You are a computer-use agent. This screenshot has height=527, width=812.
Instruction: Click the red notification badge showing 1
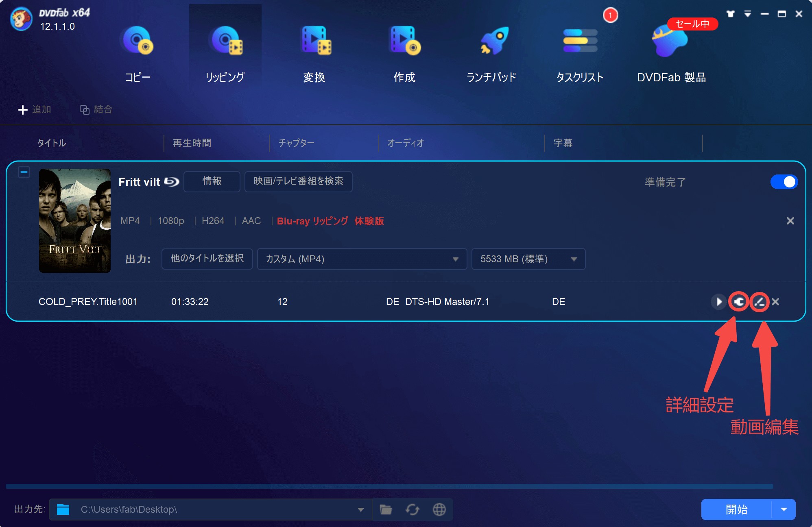[610, 15]
